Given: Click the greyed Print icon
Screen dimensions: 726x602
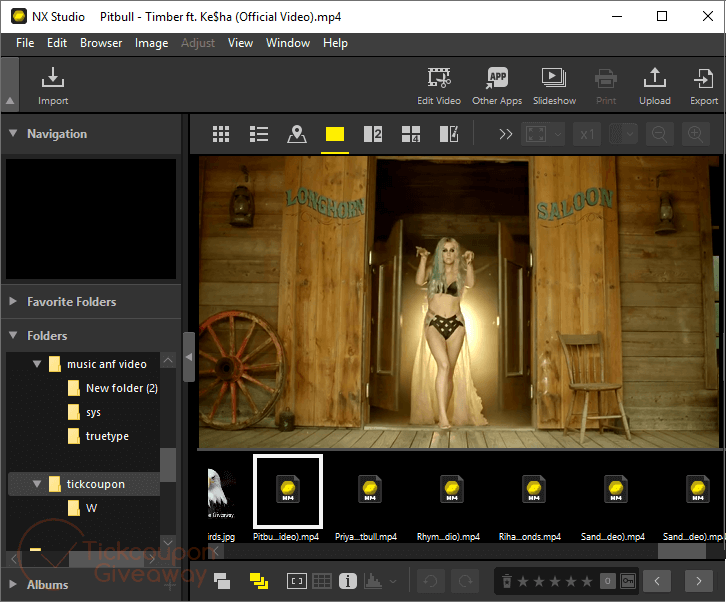Looking at the screenshot, I should (x=606, y=87).
